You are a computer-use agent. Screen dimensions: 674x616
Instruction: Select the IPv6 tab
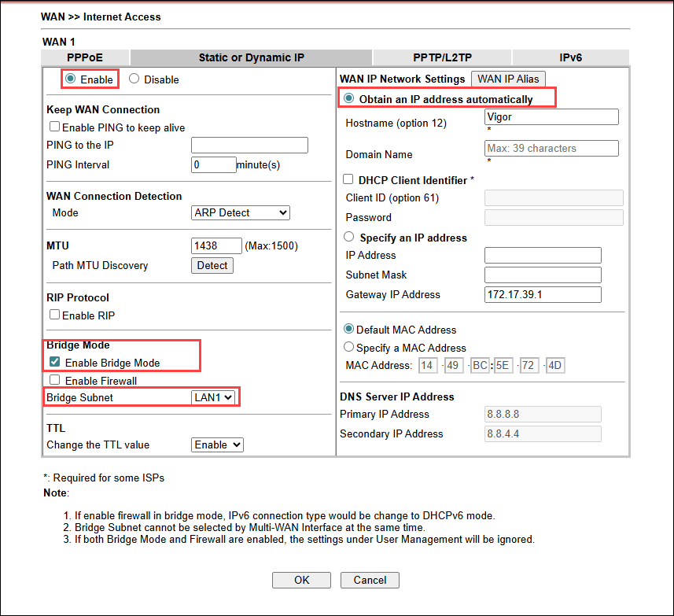(x=570, y=57)
